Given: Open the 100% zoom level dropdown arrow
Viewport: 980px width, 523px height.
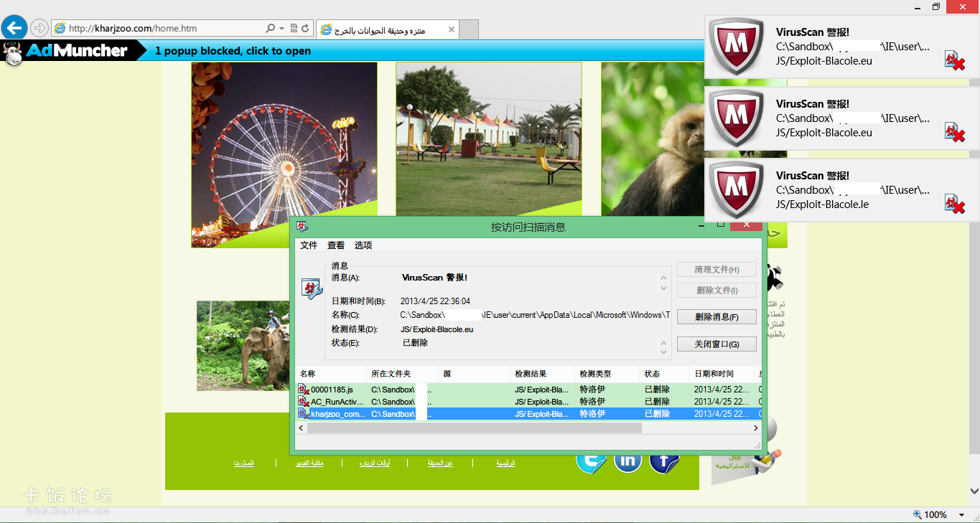Looking at the screenshot, I should point(961,515).
